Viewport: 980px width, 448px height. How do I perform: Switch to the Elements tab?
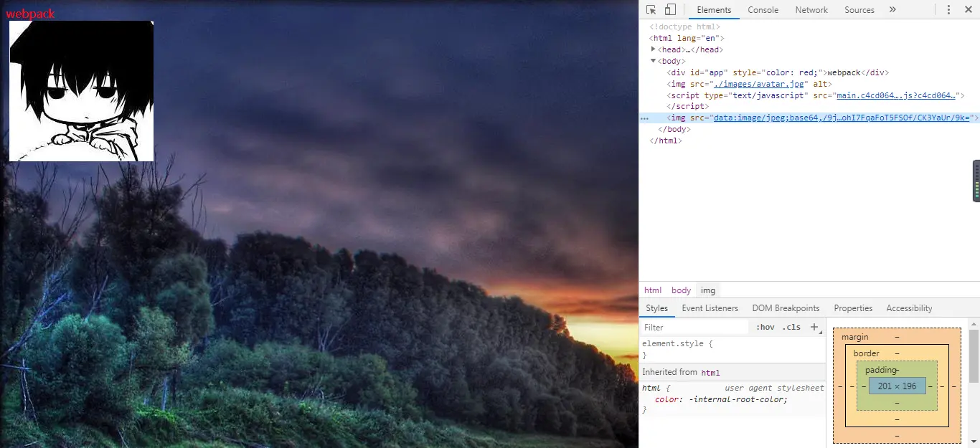click(714, 10)
